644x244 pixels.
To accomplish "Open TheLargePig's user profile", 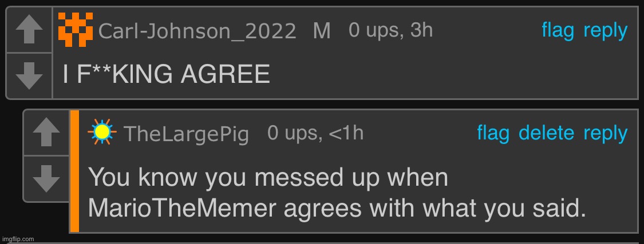I will click(x=186, y=134).
